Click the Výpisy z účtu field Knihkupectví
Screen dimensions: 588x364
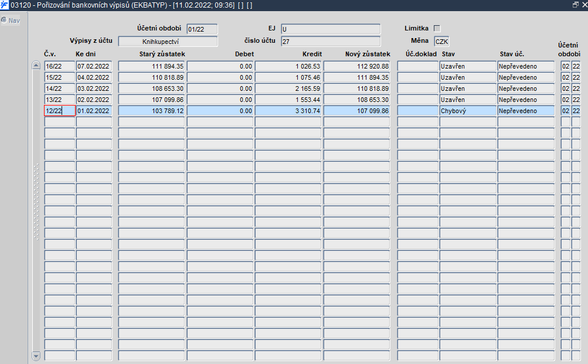(x=168, y=42)
